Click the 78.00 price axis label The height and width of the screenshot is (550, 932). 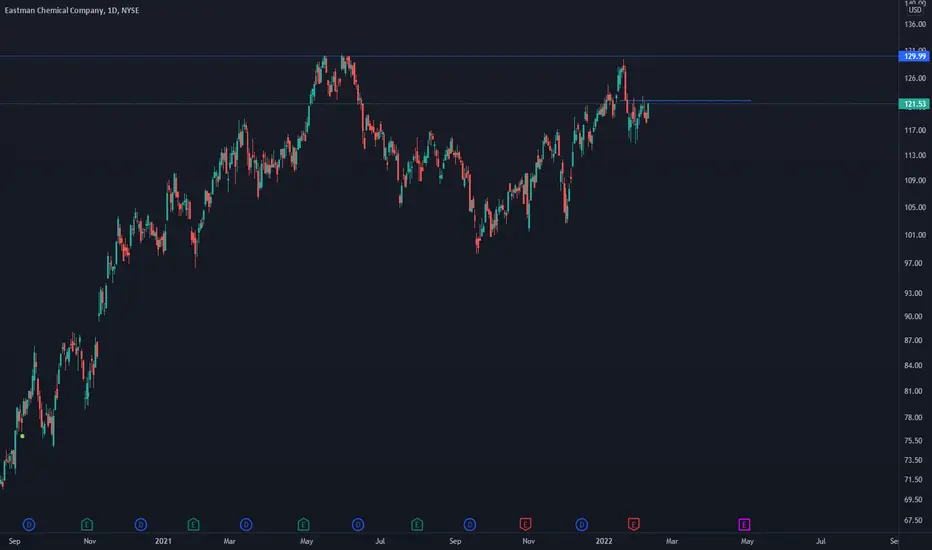915,418
